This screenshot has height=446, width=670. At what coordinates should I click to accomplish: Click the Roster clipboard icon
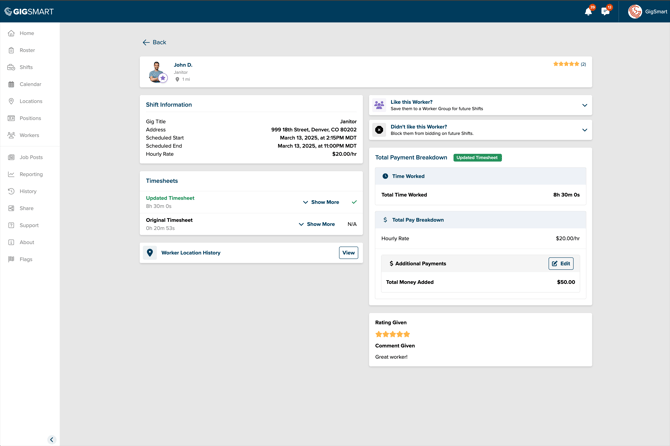pos(11,50)
